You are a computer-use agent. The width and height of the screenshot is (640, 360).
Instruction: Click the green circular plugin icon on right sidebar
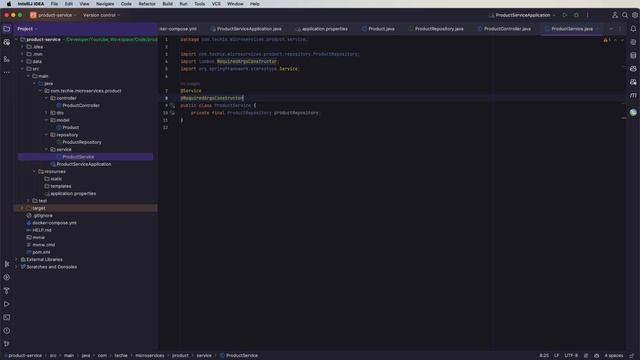633,113
